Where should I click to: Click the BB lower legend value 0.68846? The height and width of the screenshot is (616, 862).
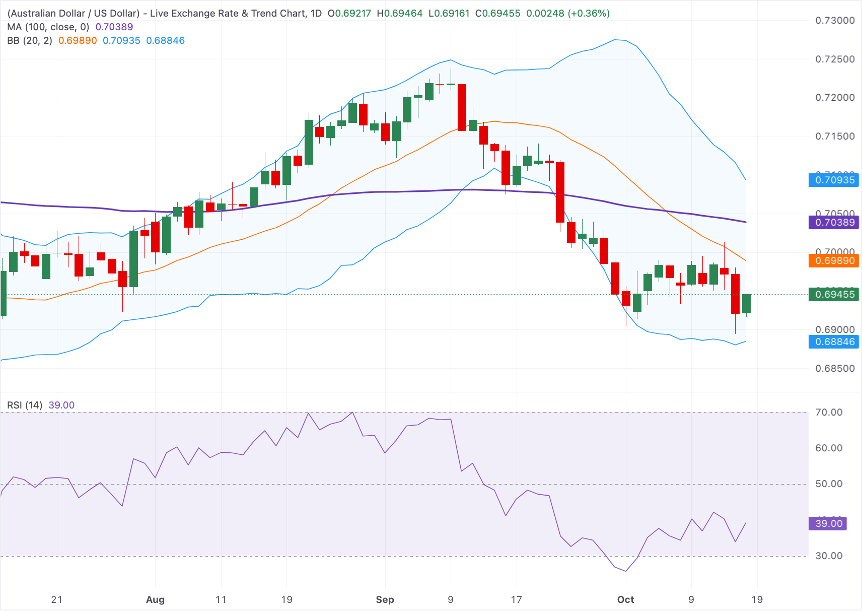[x=165, y=40]
